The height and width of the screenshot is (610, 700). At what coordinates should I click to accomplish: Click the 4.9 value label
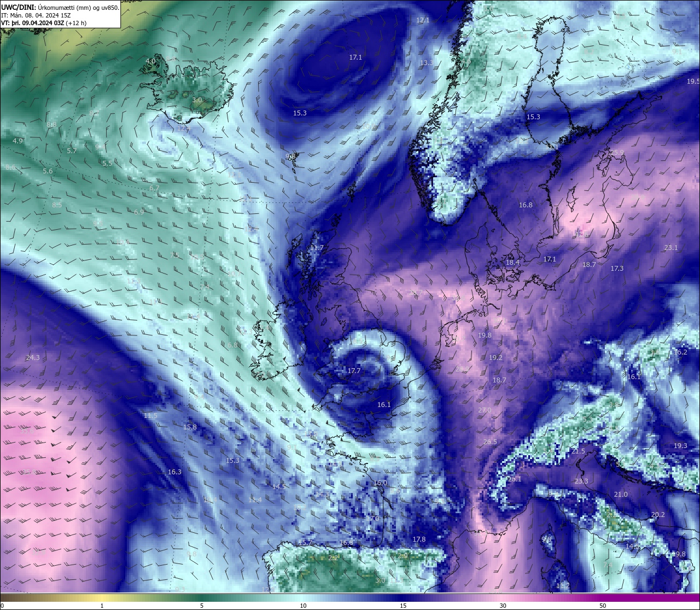17,141
